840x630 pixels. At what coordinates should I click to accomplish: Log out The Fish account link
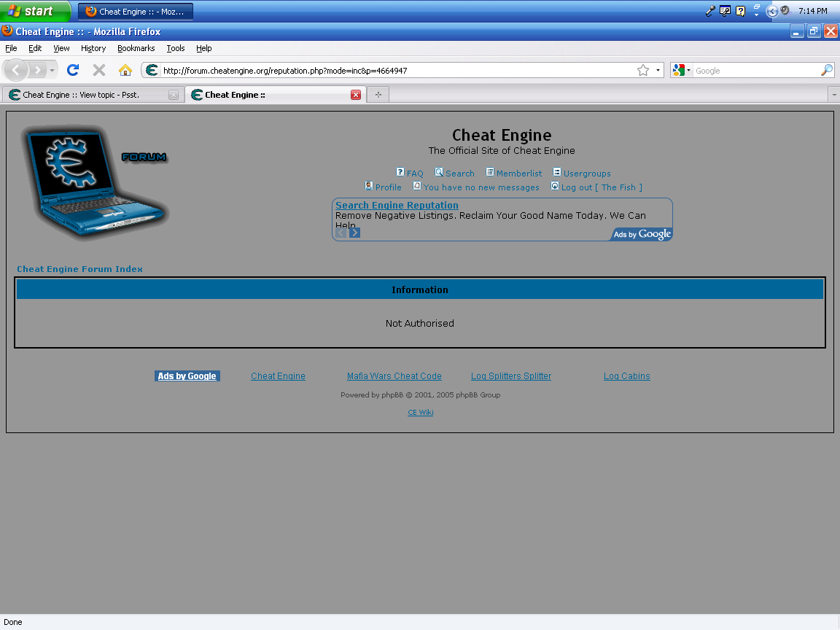602,187
